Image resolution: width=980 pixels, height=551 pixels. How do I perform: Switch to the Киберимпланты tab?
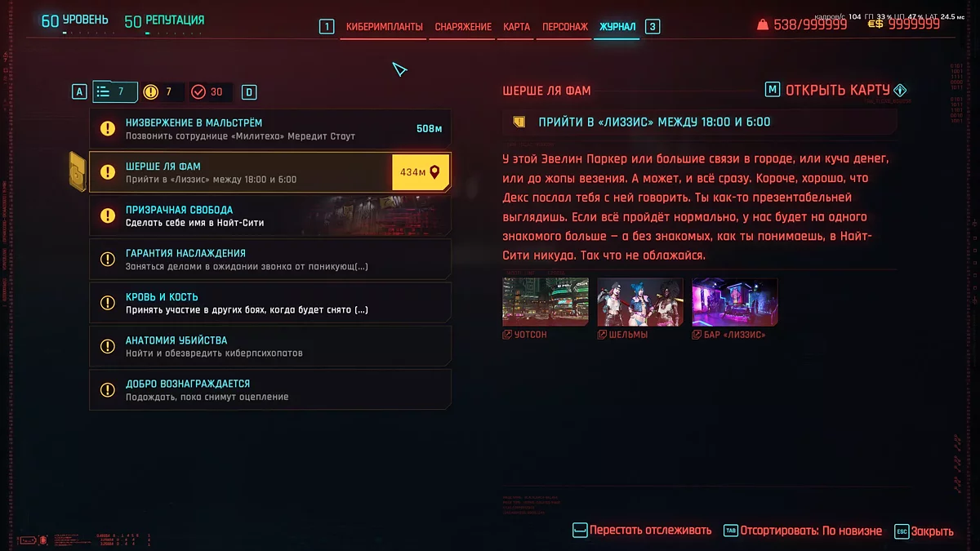[x=382, y=26]
